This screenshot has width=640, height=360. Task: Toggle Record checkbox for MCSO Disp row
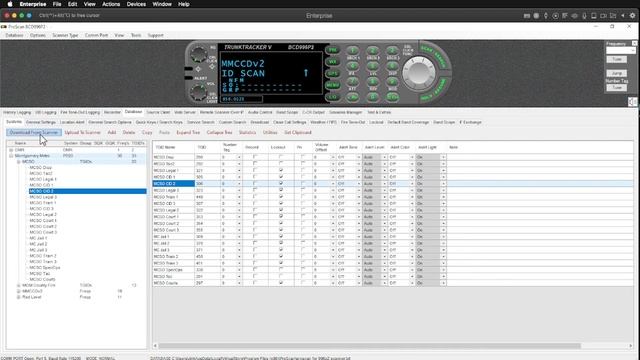[x=255, y=157]
